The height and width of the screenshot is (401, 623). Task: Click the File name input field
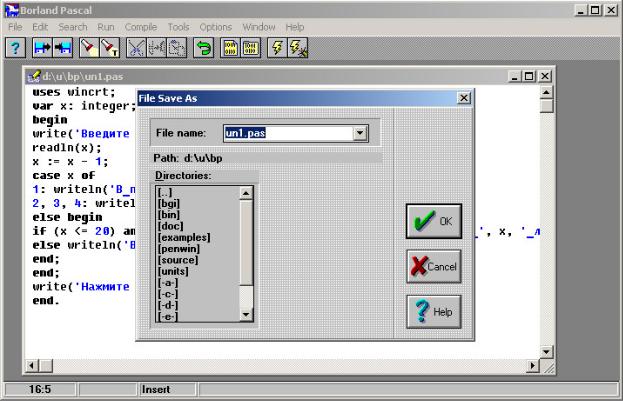[288, 133]
